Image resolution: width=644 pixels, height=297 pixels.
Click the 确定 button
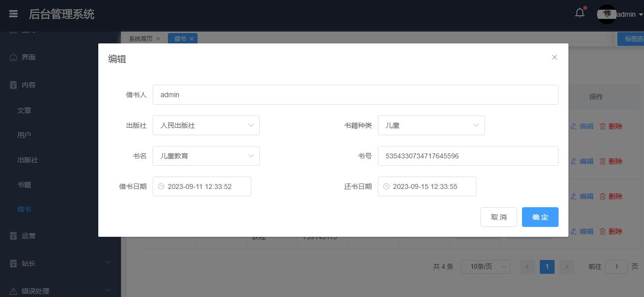tap(540, 217)
